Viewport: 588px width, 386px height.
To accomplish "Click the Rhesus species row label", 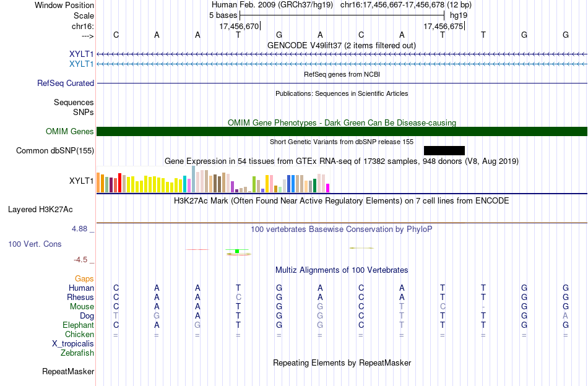I will pos(80,297).
